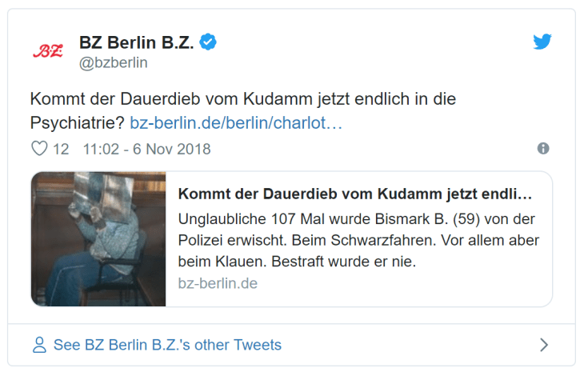Click the person icon in the footer
The height and width of the screenshot is (380, 588).
(x=38, y=346)
